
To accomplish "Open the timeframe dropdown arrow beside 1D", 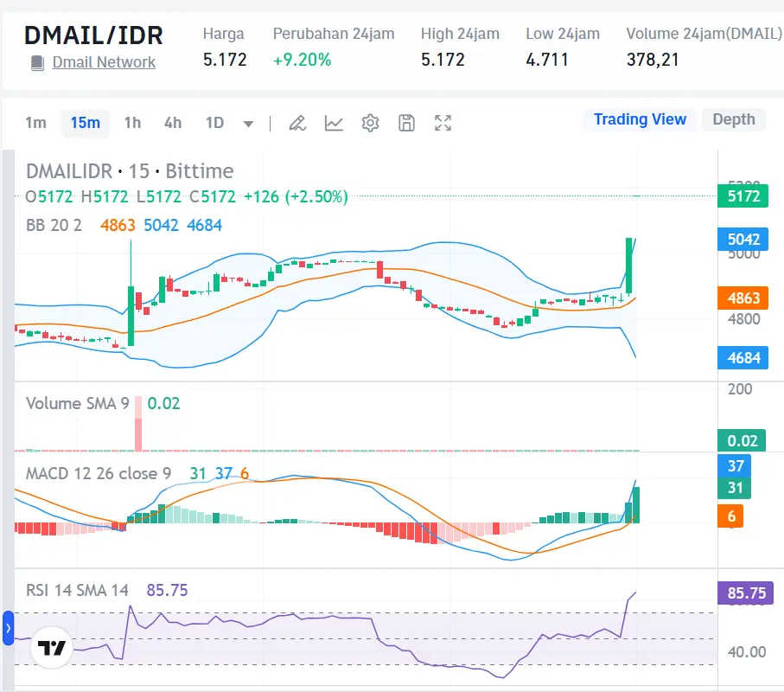I will 248,123.
